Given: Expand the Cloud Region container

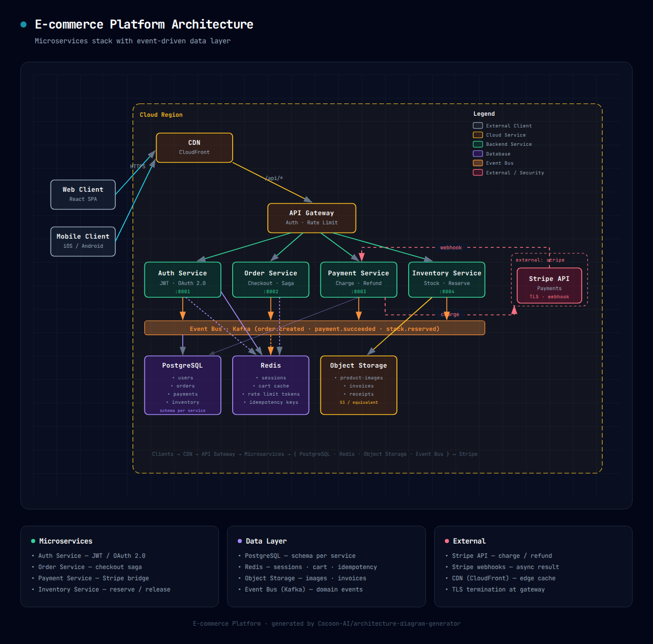Looking at the screenshot, I should [x=161, y=115].
